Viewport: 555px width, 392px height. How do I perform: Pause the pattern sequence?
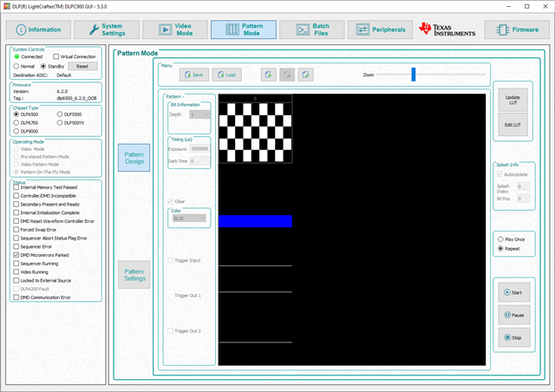(x=514, y=315)
